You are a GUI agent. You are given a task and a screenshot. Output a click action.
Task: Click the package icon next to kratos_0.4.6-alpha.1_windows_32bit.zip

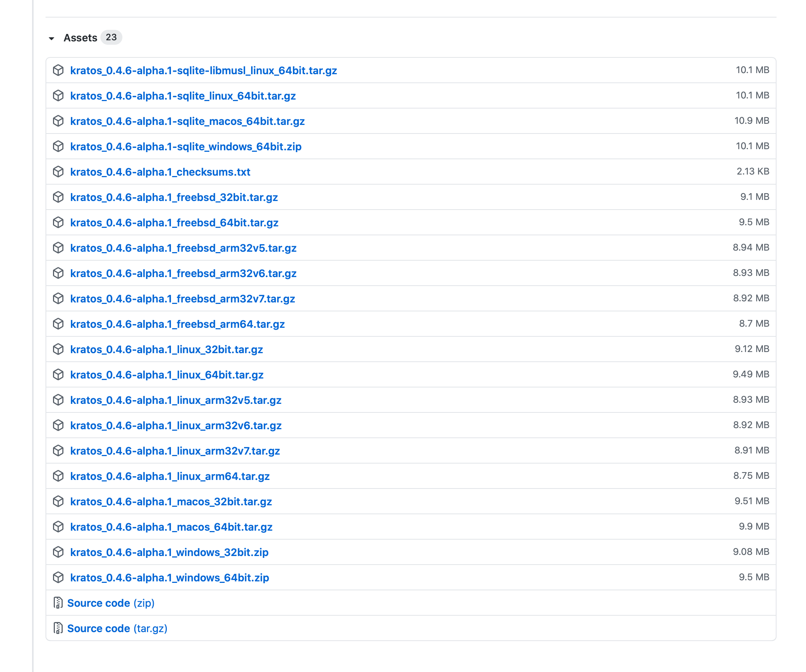click(59, 552)
